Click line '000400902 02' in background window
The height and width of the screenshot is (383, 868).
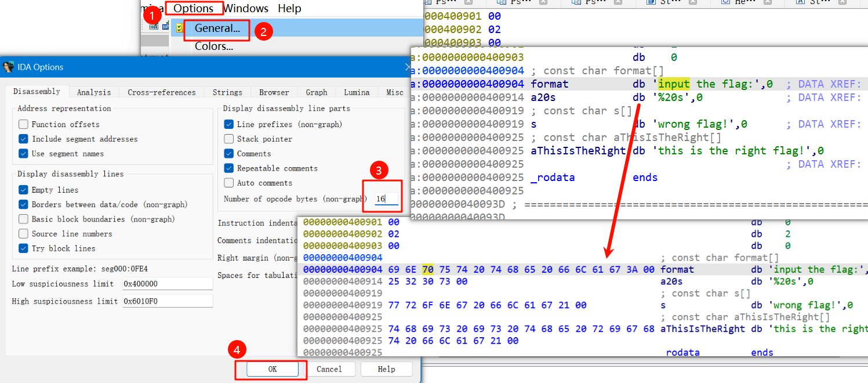(463, 30)
